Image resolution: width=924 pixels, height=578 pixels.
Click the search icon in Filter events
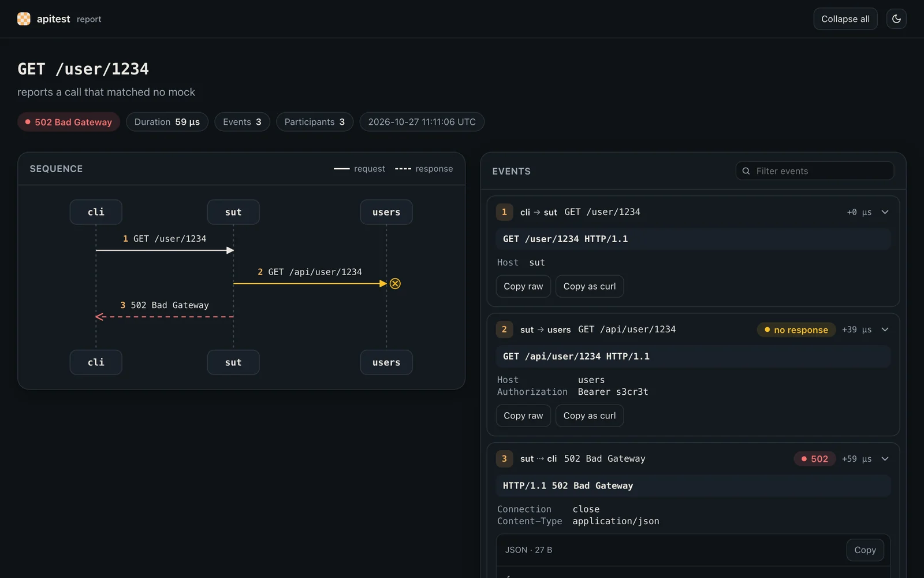pos(746,171)
